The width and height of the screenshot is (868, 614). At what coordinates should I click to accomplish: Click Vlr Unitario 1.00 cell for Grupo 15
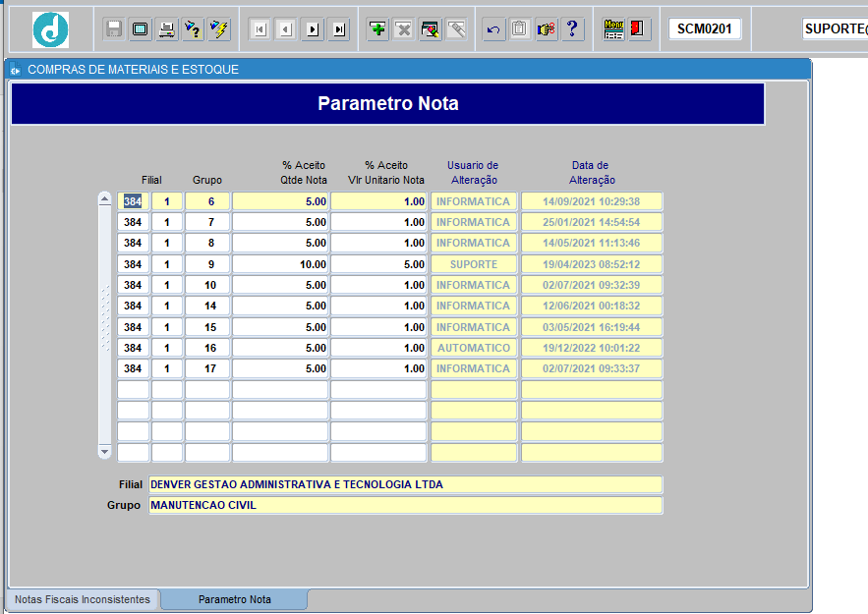pyautogui.click(x=378, y=327)
